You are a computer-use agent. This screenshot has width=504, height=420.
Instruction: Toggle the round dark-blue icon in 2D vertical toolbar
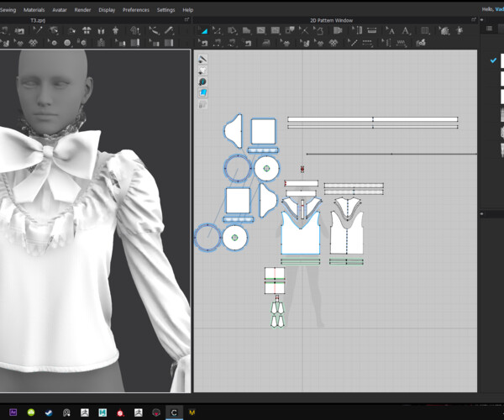click(202, 82)
